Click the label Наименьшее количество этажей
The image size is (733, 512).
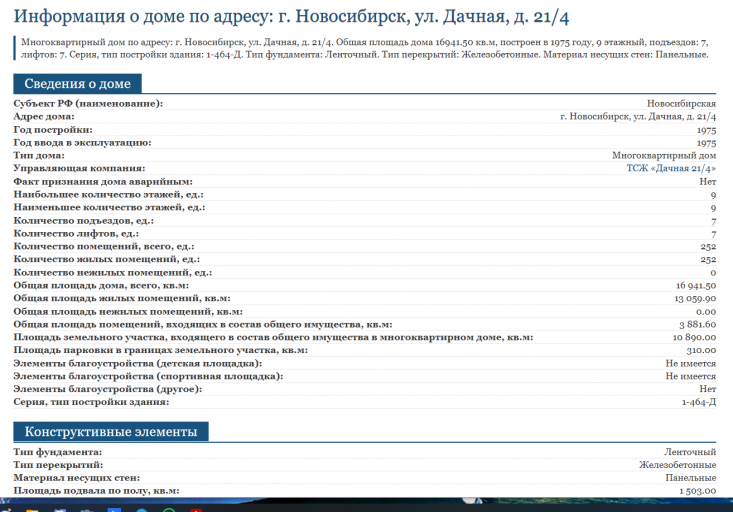click(109, 207)
